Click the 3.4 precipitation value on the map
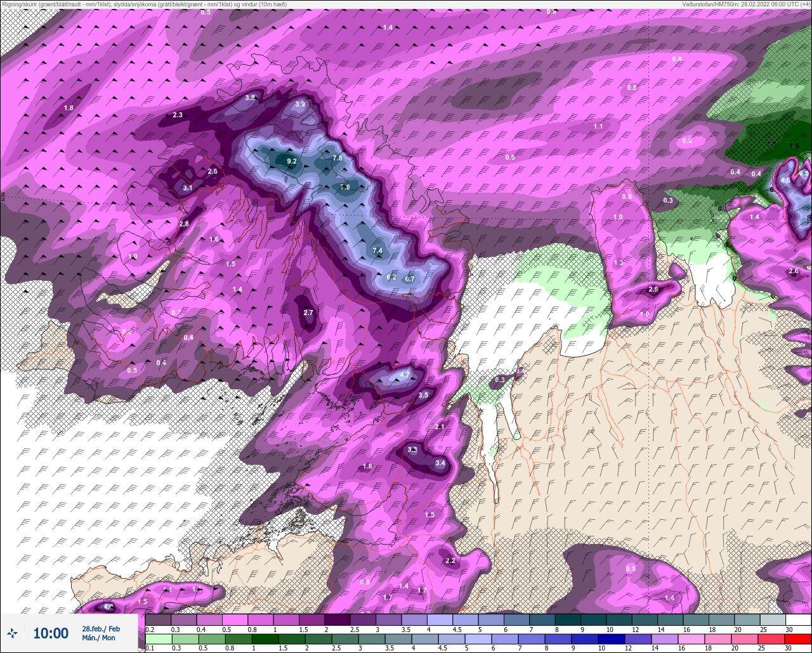The image size is (812, 653). 440,463
